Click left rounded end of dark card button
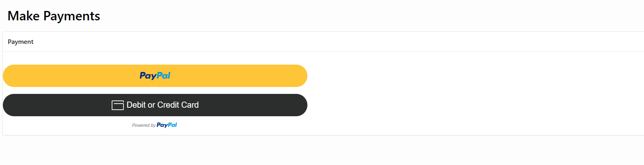Image resolution: width=644 pixels, height=165 pixels. coord(10,105)
